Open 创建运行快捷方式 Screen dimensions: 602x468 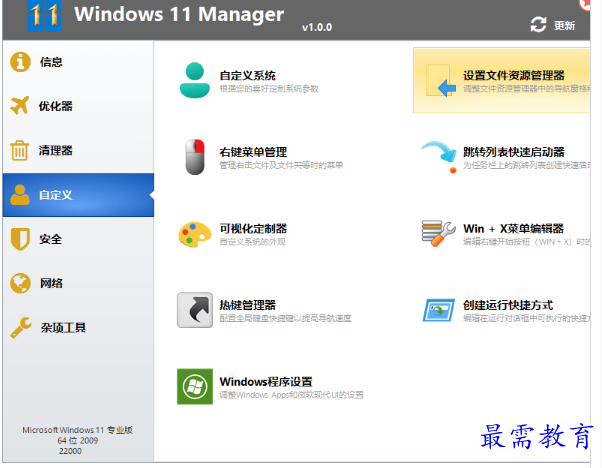(x=508, y=305)
